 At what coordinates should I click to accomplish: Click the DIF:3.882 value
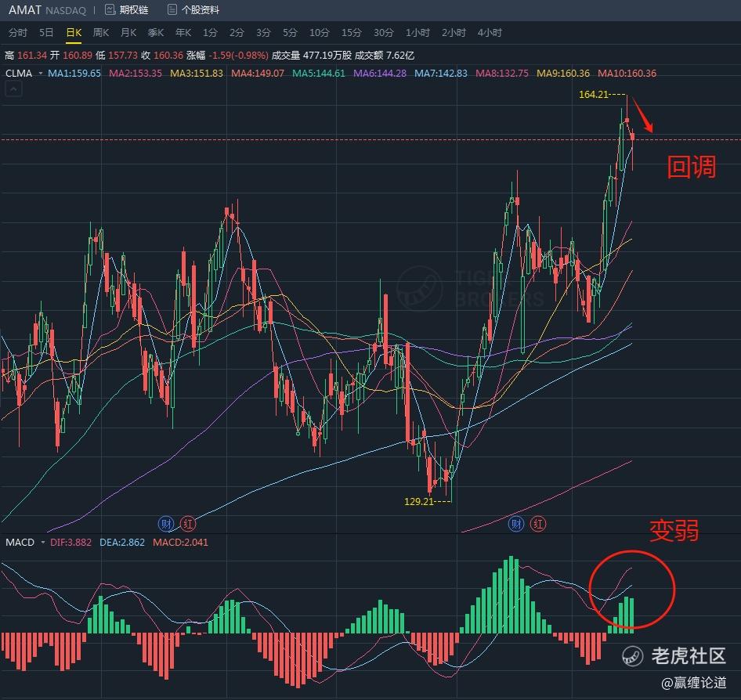pos(70,543)
